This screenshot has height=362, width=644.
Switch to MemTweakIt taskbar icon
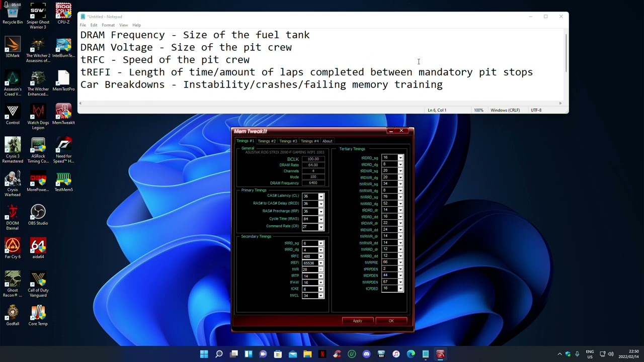pyautogui.click(x=440, y=354)
